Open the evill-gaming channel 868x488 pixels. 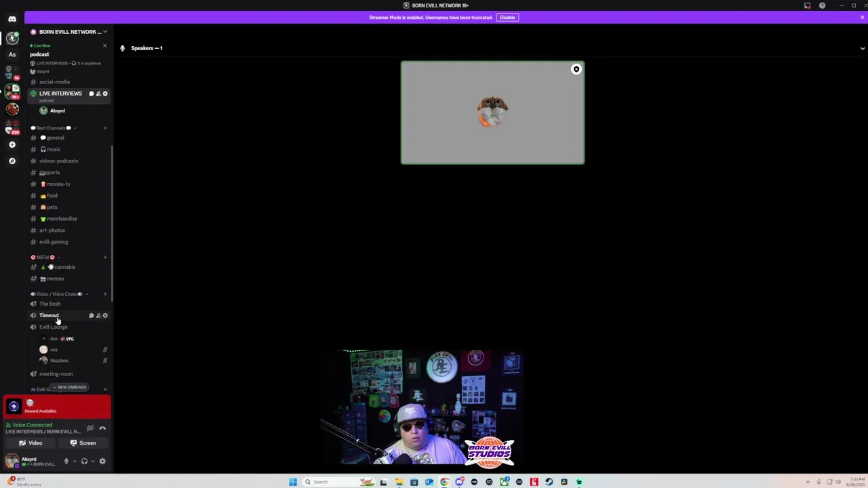click(68, 241)
